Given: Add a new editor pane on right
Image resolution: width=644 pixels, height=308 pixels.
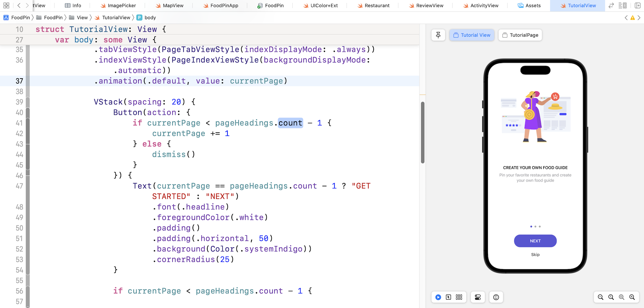Looking at the screenshot, I should pos(638,5).
